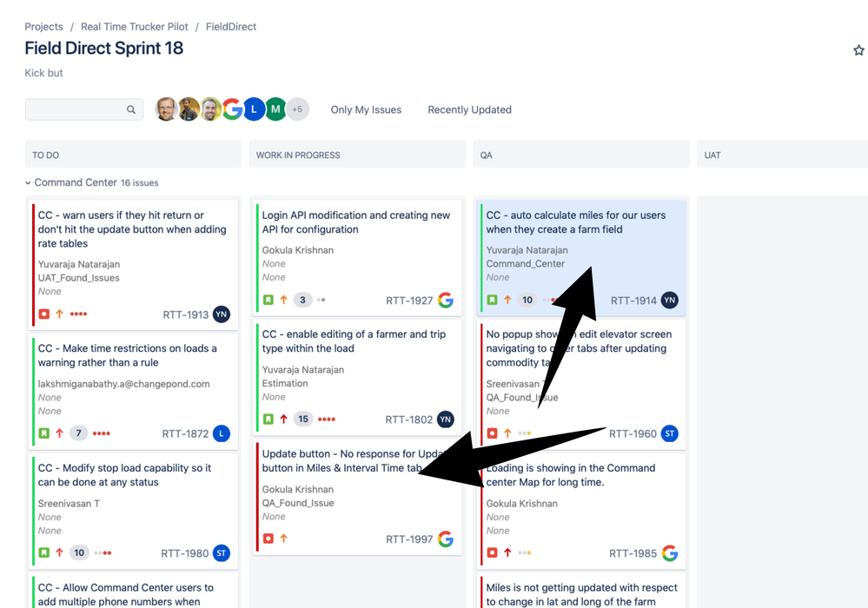Toggle the Only My Issues filter
Screen dimensions: 868x608
tap(366, 109)
